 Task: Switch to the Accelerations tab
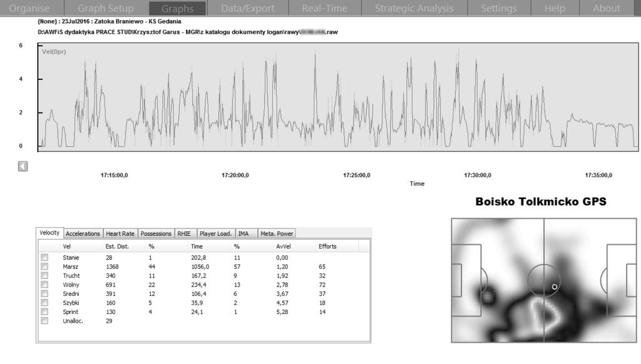(83, 234)
